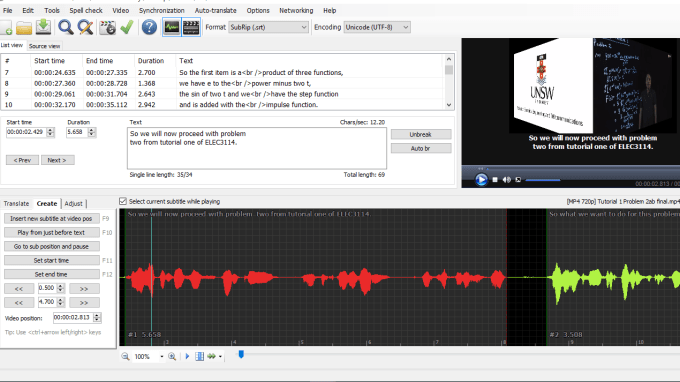Go to previous subtitle with Prev
680x382 pixels.
(22, 160)
